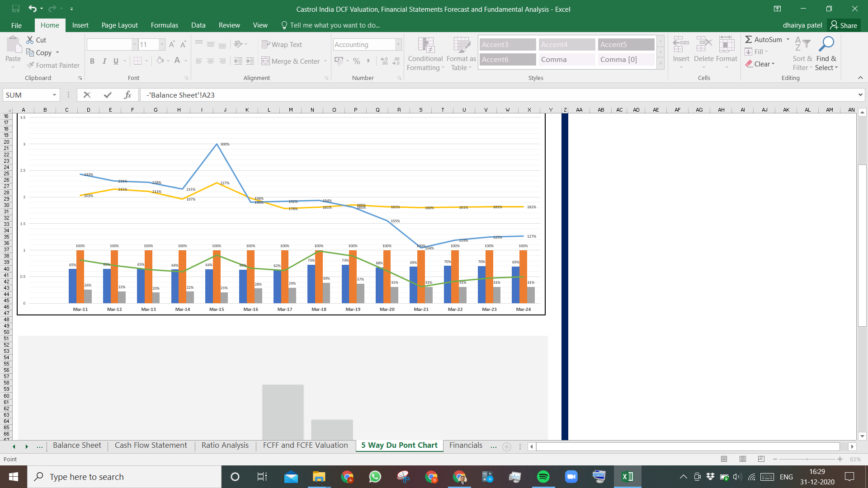The image size is (868, 488).
Task: Click the Share button
Action: click(844, 25)
